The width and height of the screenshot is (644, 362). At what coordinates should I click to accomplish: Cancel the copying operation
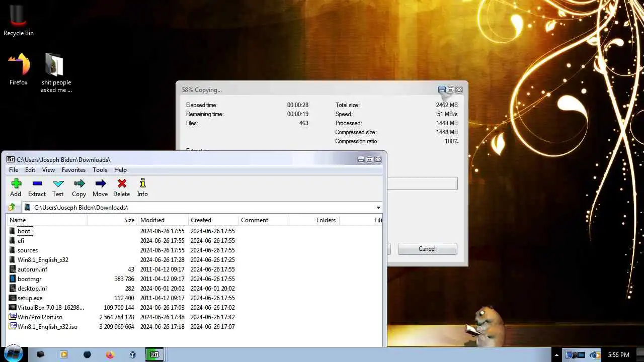pos(427,249)
